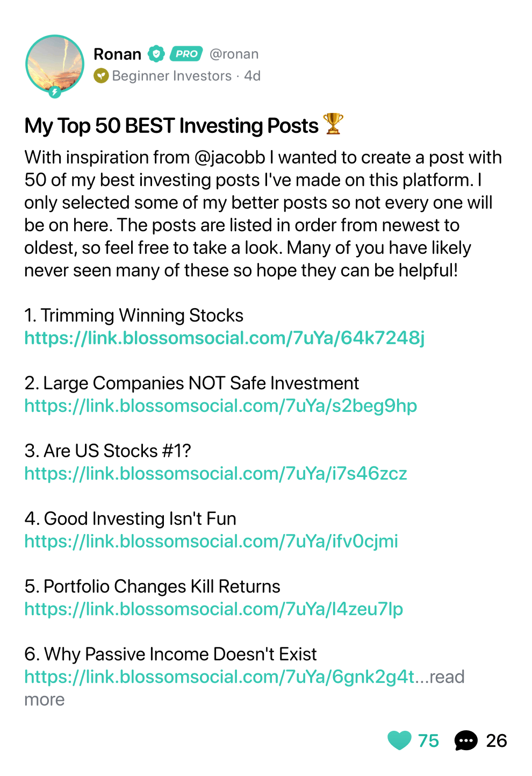Image resolution: width=532 pixels, height=776 pixels.
Task: Click the PRO badge
Action: pyautogui.click(x=186, y=54)
